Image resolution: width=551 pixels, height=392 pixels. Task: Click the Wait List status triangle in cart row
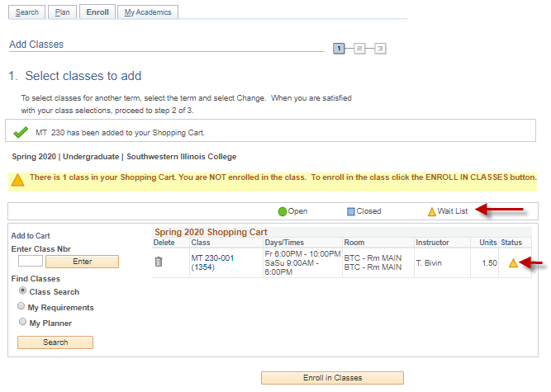pyautogui.click(x=513, y=263)
